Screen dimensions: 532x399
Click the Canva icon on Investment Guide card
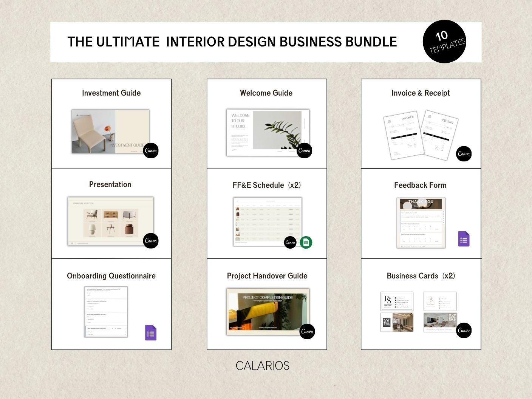(x=151, y=150)
